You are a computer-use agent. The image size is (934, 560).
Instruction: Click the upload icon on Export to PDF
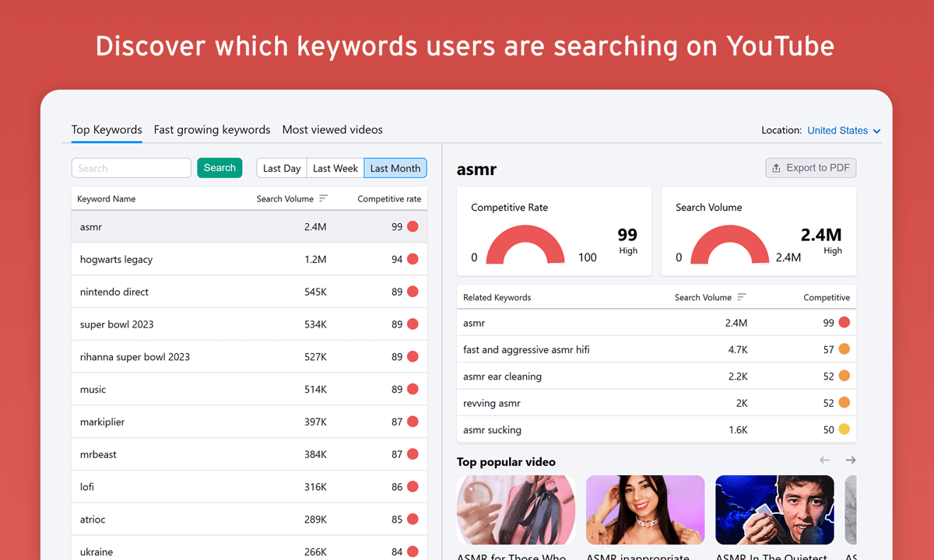(778, 167)
